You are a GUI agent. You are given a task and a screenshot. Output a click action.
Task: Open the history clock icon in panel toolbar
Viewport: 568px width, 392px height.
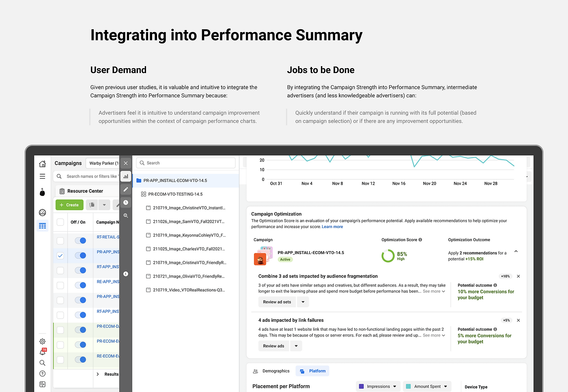coord(125,202)
